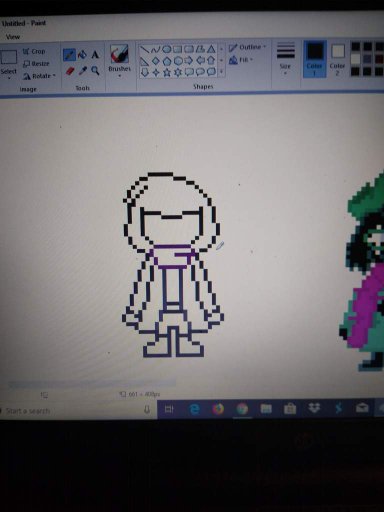Open the Size thickness dropdown
The width and height of the screenshot is (384, 512).
286,59
